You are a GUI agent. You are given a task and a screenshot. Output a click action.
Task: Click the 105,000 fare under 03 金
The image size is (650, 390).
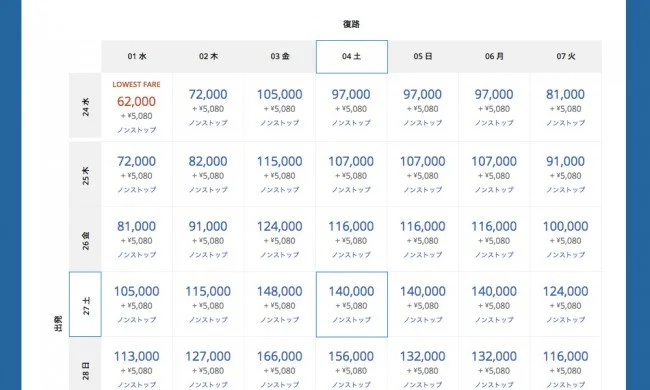279,107
